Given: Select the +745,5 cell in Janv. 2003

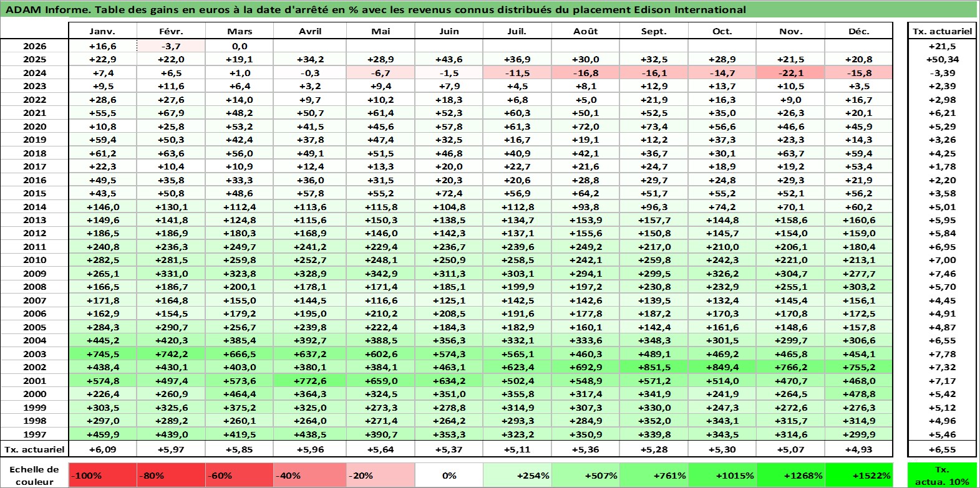Looking at the screenshot, I should point(103,354).
